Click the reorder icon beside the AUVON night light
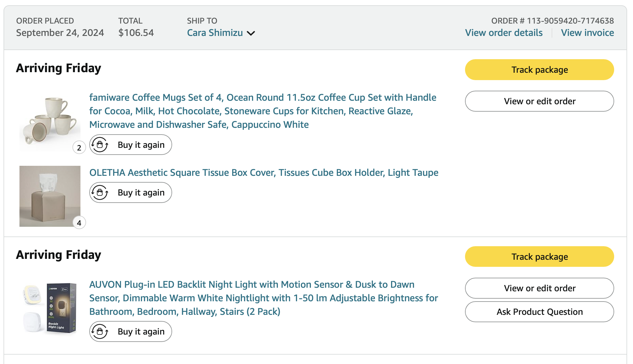Screen dimensions: 633x364 point(100,332)
